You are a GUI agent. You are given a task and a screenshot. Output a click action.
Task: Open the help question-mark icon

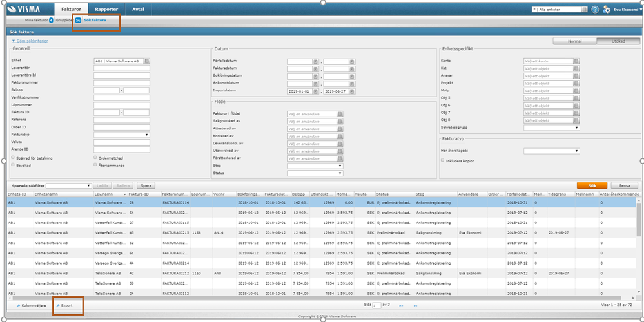[595, 10]
